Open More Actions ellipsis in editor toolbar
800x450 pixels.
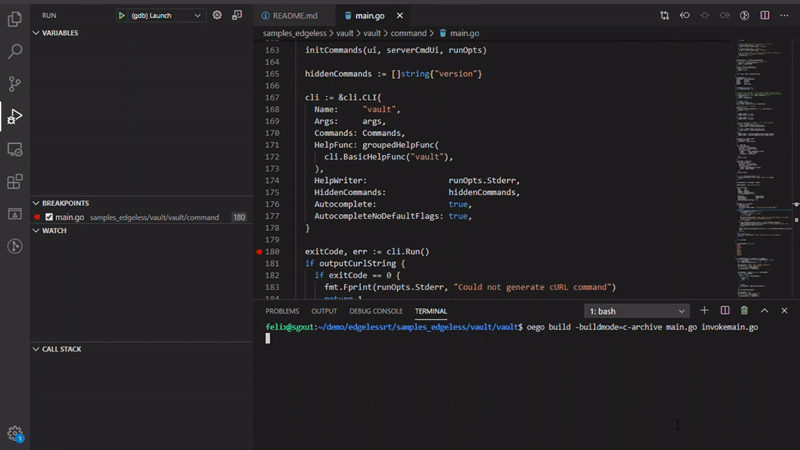pos(784,16)
